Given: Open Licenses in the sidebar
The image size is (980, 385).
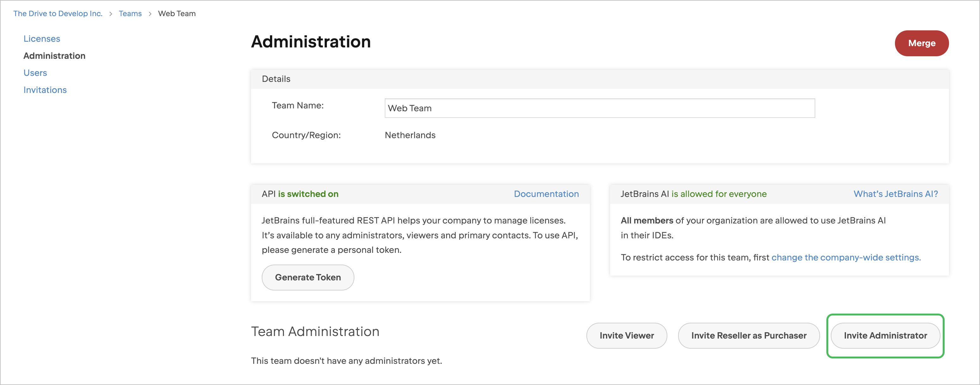Looking at the screenshot, I should click(42, 39).
